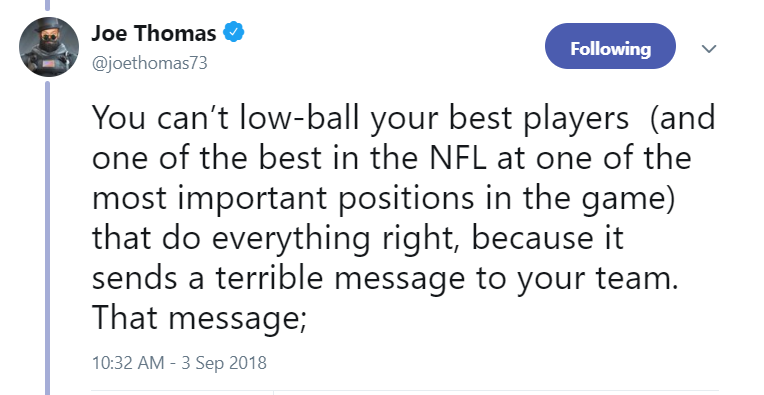
Task: Click the thread line above the avatar
Action: point(47,5)
